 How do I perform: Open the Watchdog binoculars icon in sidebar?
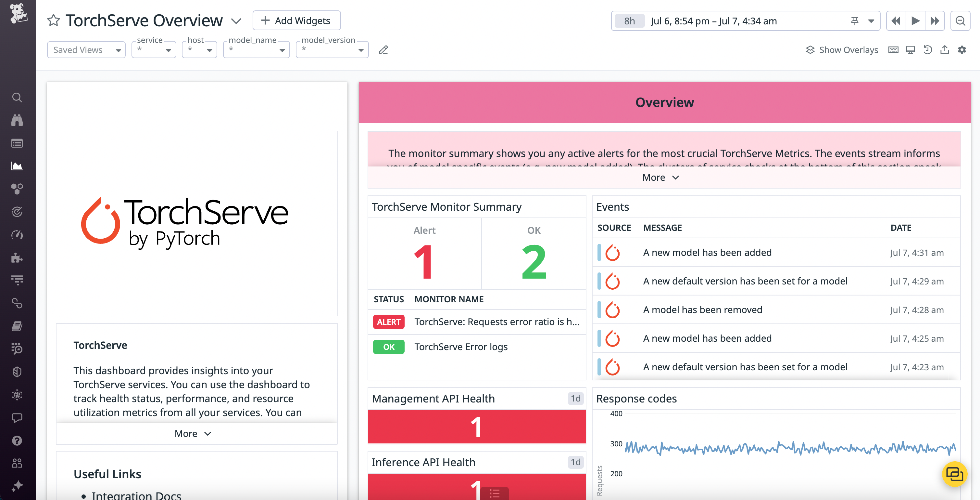[x=17, y=120]
